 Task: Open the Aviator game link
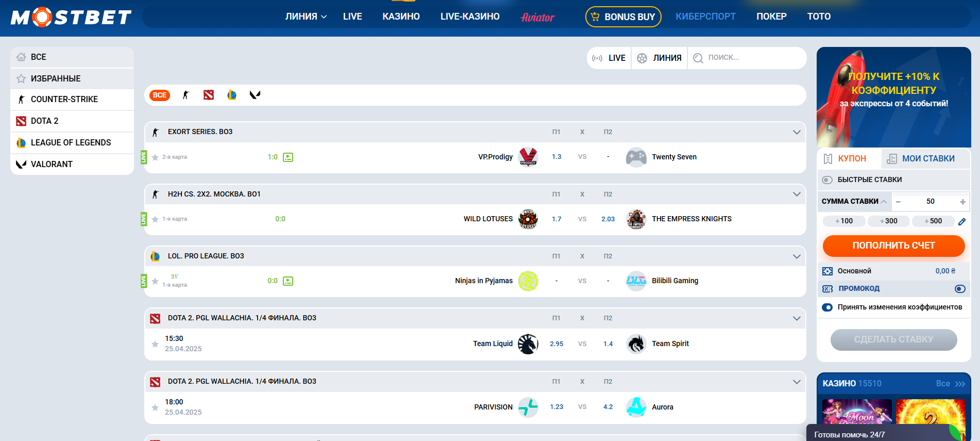pyautogui.click(x=537, y=17)
